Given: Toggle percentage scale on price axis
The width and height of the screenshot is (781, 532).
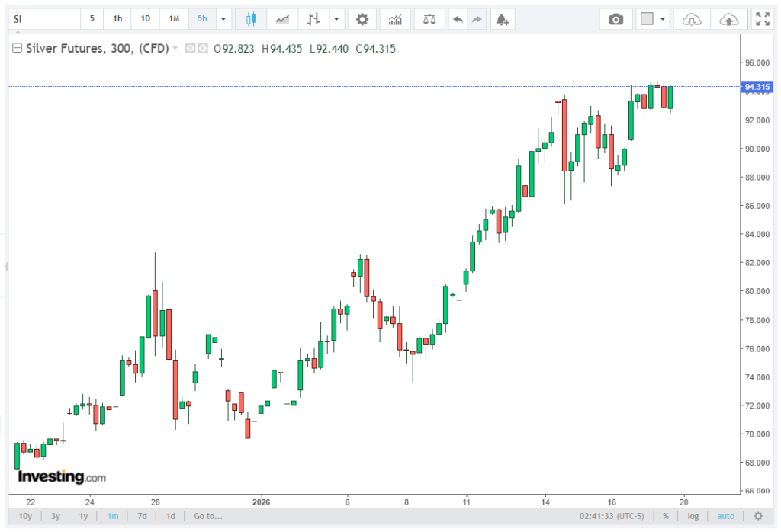Looking at the screenshot, I should click(666, 516).
